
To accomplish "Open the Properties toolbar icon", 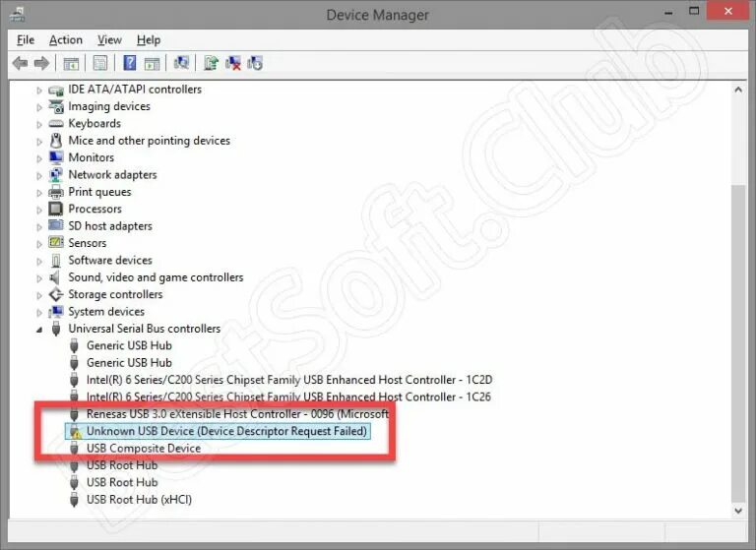I will 100,63.
